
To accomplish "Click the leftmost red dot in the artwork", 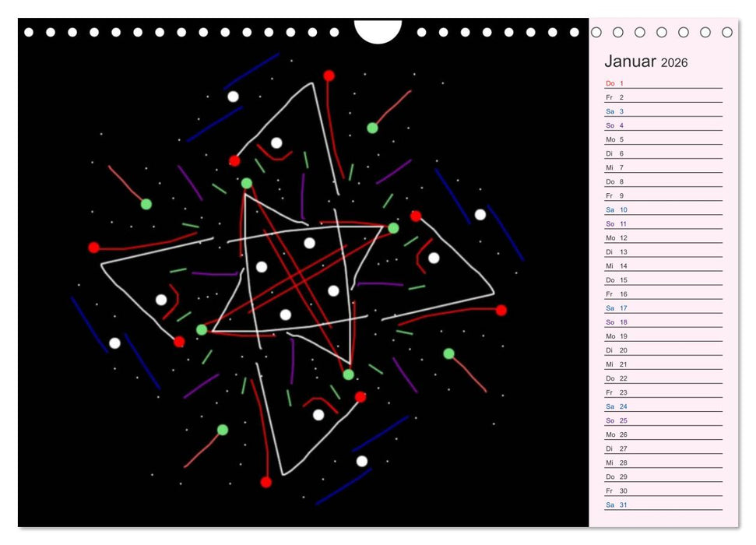I will point(93,248).
